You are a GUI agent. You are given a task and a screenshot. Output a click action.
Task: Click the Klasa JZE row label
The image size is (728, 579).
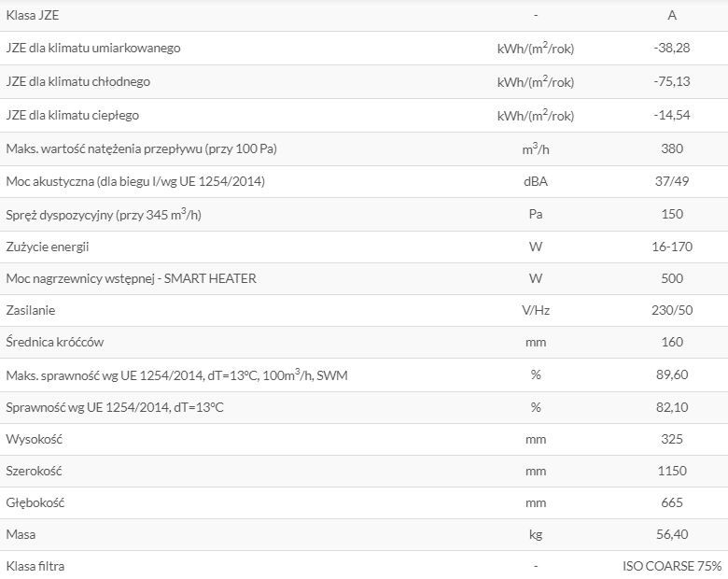pyautogui.click(x=33, y=15)
